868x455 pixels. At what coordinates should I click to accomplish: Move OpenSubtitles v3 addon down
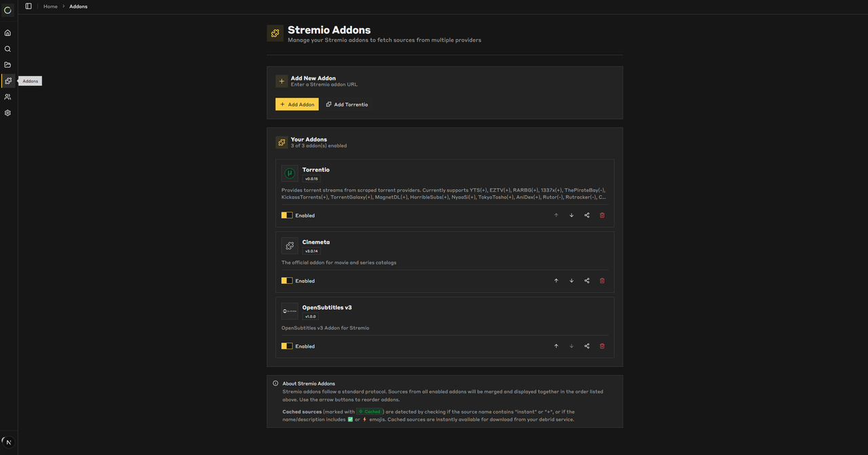click(x=572, y=346)
